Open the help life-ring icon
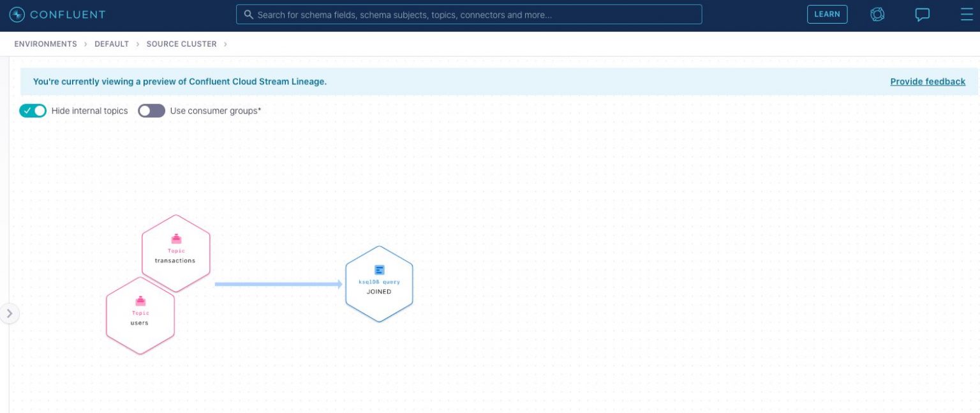The image size is (980, 413). click(877, 14)
